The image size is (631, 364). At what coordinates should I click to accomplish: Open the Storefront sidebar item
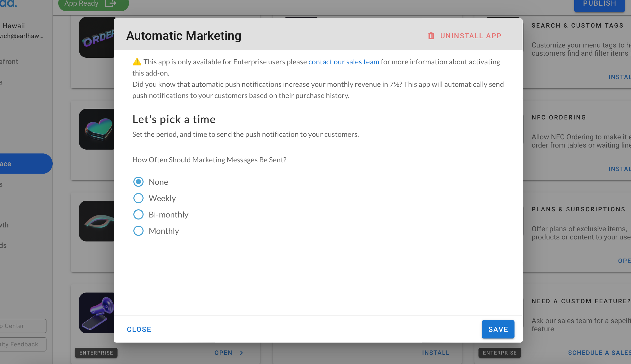[9, 62]
